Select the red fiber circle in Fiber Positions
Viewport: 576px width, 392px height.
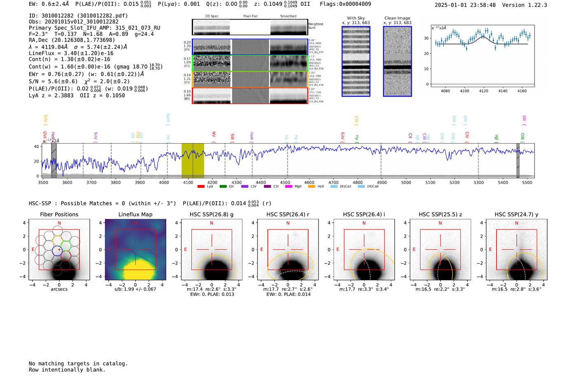[66, 256]
